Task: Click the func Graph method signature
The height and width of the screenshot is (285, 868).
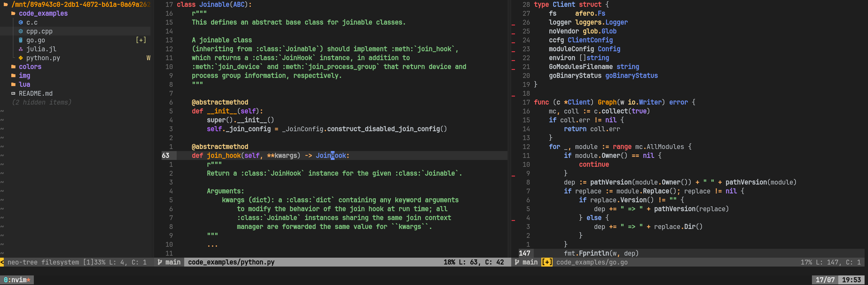Action: click(614, 102)
